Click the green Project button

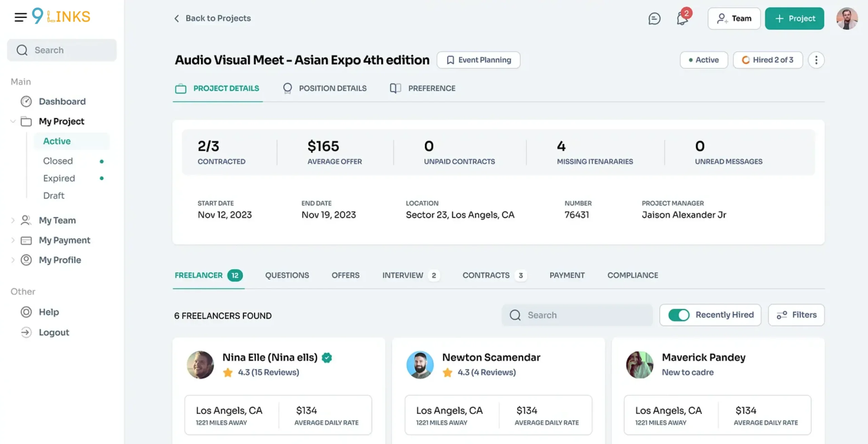794,18
